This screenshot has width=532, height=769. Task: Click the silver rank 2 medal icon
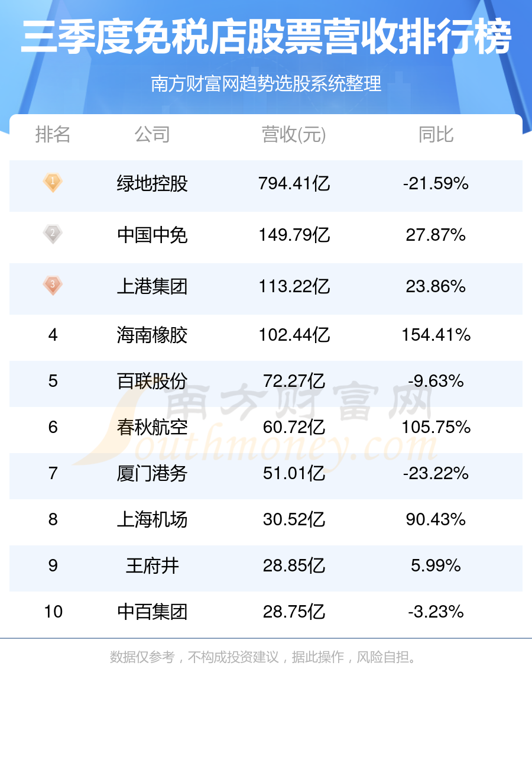(53, 234)
